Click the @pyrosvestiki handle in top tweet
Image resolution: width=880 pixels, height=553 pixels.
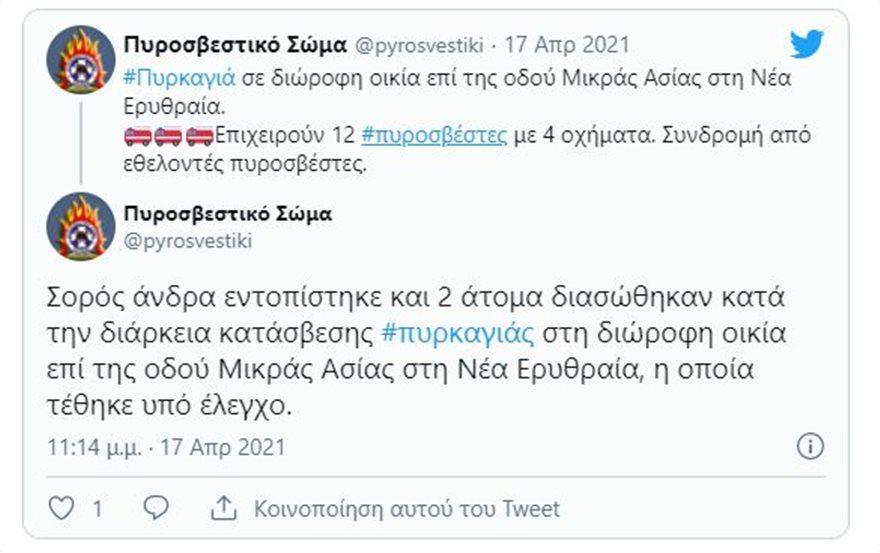(x=420, y=45)
